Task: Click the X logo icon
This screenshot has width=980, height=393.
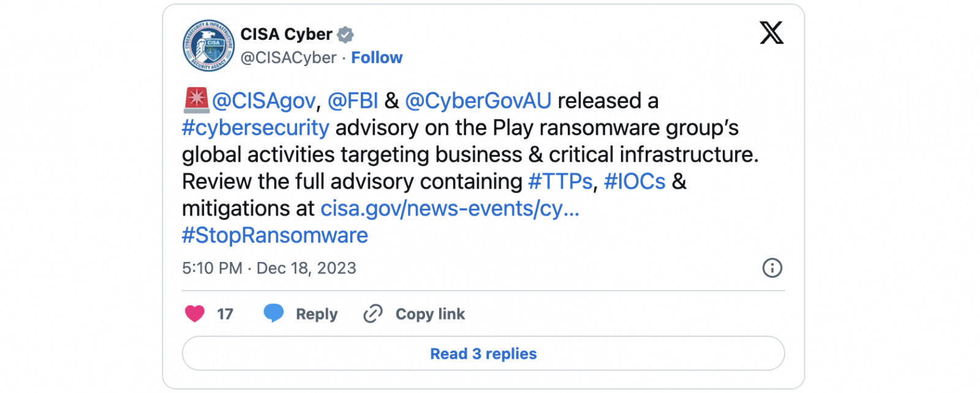Action: coord(771,33)
